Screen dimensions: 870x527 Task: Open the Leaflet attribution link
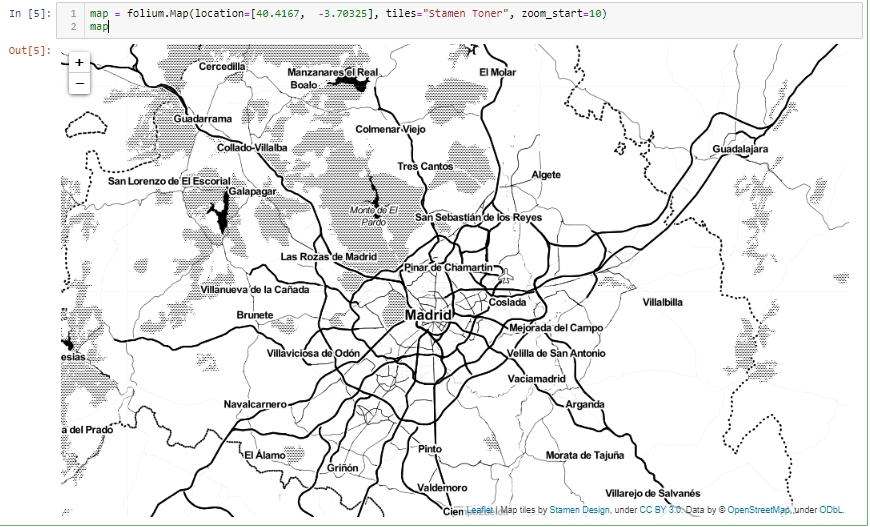click(479, 510)
